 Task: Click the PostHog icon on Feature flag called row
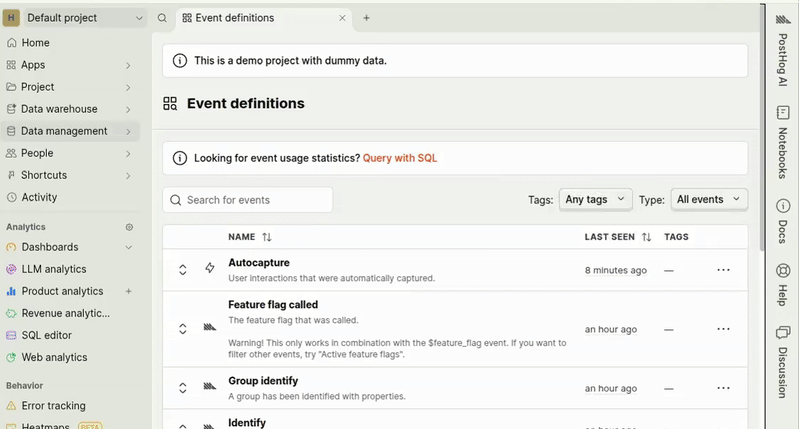coord(209,327)
